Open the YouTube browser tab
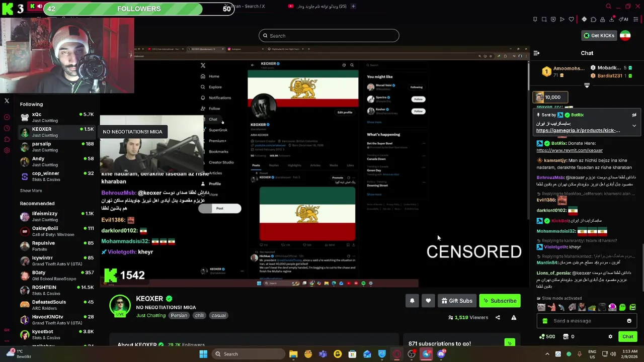644x362 pixels. tap(318, 6)
